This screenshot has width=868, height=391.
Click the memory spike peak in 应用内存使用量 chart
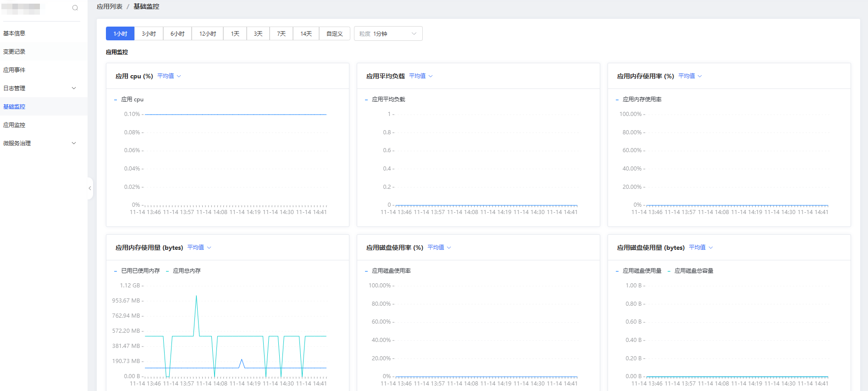196,296
